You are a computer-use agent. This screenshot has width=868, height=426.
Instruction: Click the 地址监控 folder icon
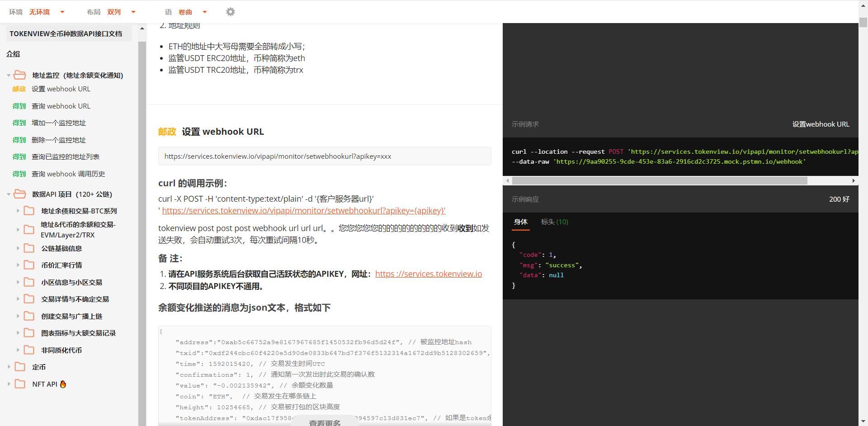tap(19, 75)
